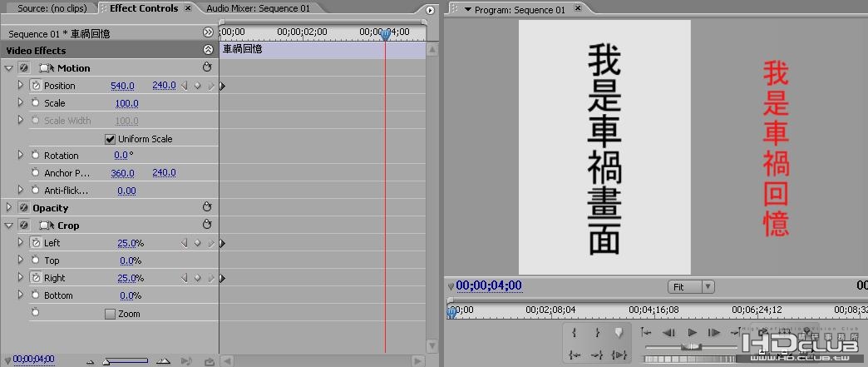Click the zoom slider at bottom of Effect Controls
Image resolution: width=868 pixels, height=367 pixels.
click(126, 361)
